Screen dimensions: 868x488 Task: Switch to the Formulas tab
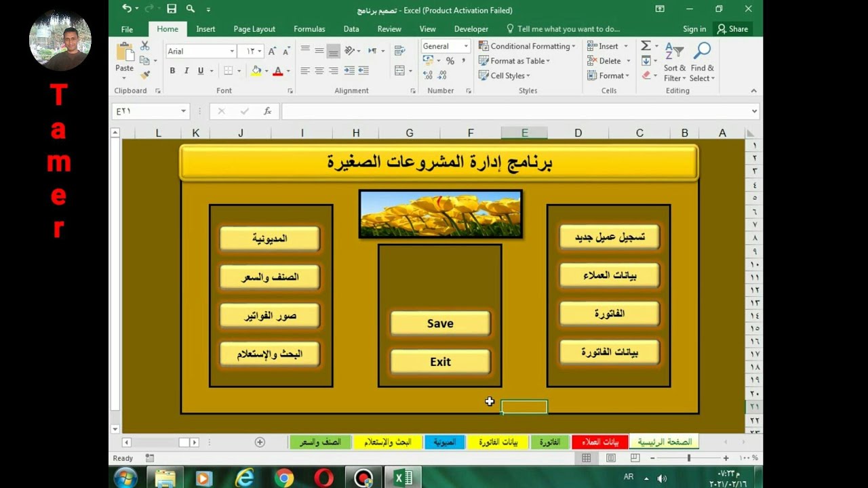click(x=309, y=29)
